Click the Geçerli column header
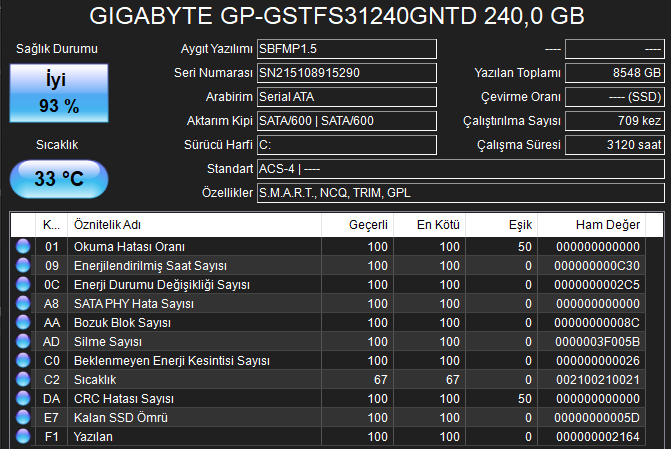The width and height of the screenshot is (671, 449). pyautogui.click(x=357, y=225)
